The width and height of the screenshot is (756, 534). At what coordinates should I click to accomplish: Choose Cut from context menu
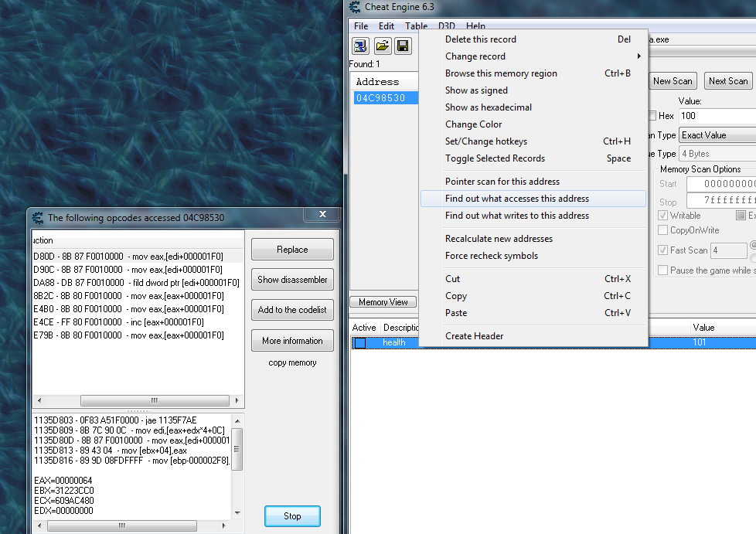(533, 279)
